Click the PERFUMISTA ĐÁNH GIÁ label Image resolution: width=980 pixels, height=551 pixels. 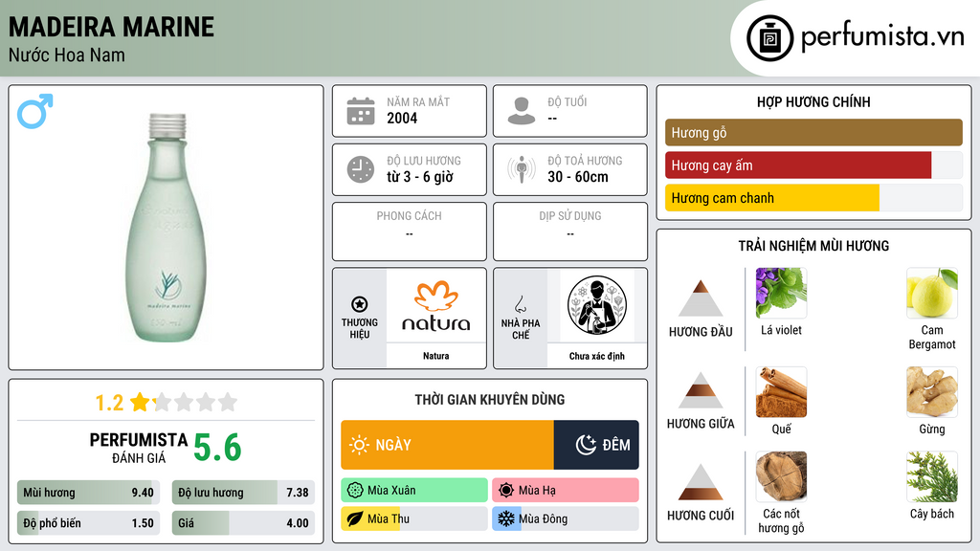click(139, 448)
